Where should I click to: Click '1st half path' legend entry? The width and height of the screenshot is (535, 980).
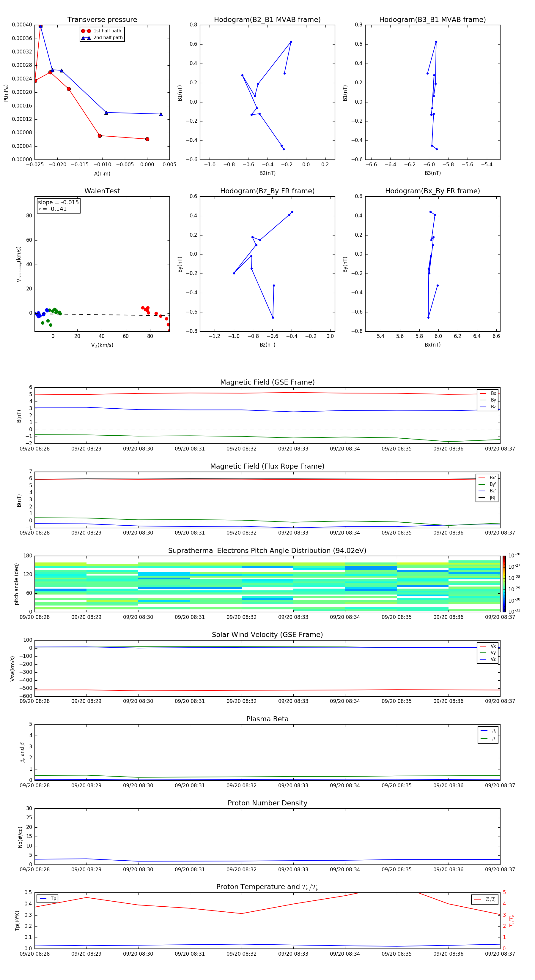point(102,31)
